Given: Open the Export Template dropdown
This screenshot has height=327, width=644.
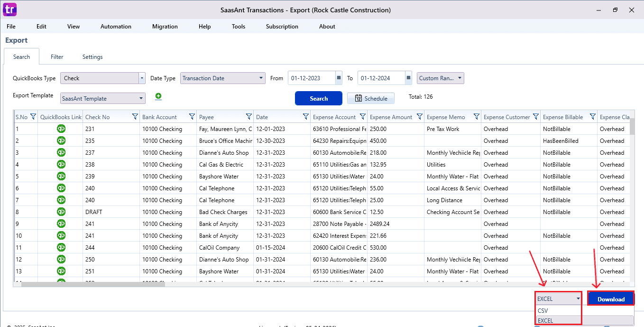Looking at the screenshot, I should point(141,99).
